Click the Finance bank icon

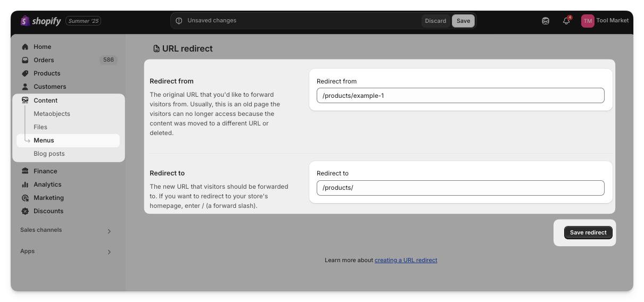click(x=25, y=171)
